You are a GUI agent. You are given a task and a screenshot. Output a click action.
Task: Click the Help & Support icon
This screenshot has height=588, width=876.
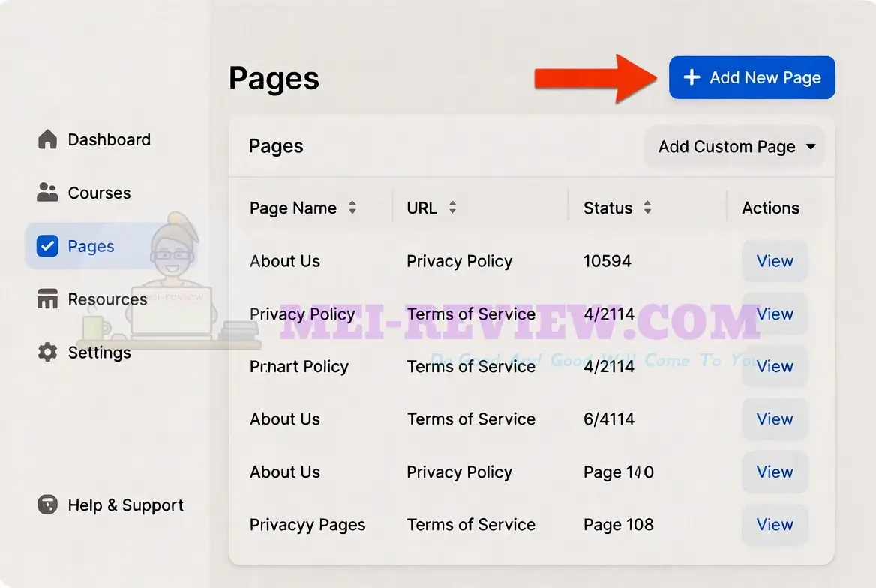click(47, 505)
